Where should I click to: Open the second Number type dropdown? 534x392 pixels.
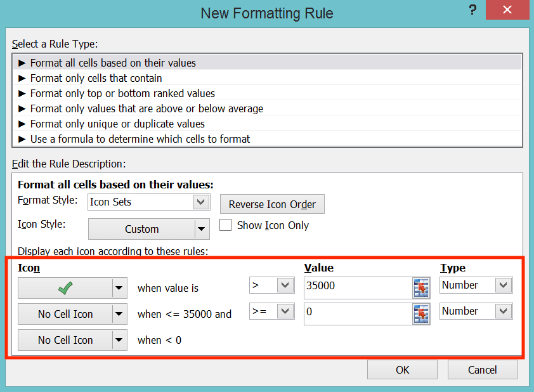pos(504,311)
